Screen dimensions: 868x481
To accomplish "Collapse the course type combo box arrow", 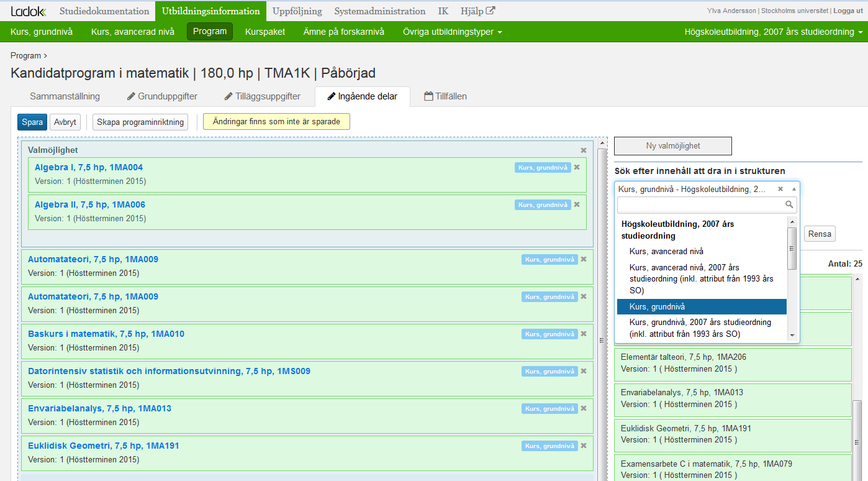I will click(x=793, y=189).
